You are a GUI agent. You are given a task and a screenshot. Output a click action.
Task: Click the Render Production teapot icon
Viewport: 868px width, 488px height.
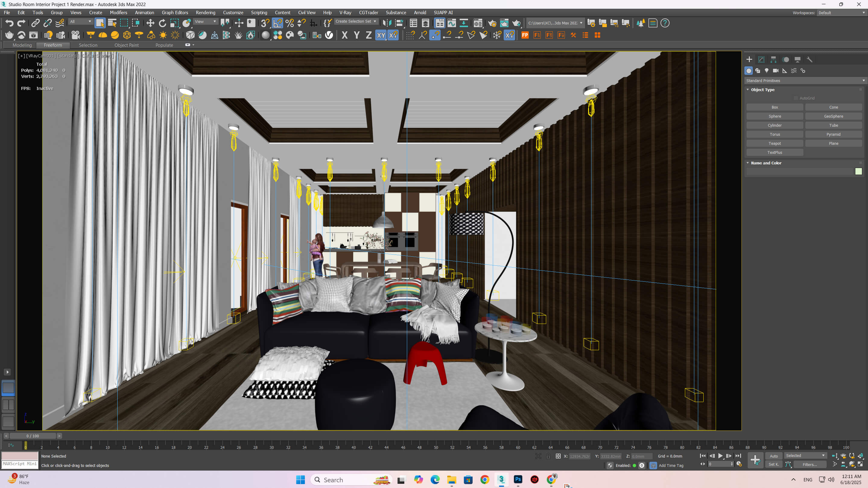(516, 23)
